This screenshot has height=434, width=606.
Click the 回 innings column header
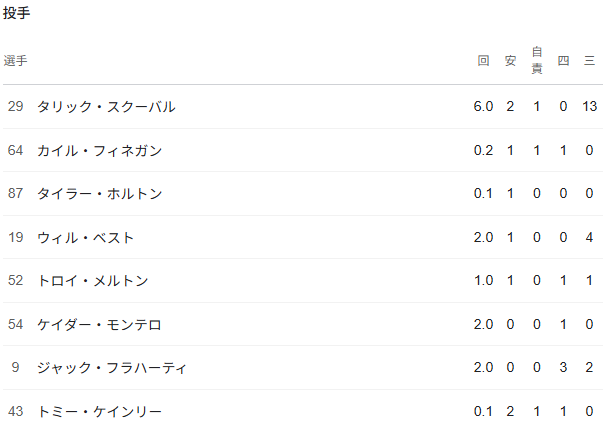484,61
